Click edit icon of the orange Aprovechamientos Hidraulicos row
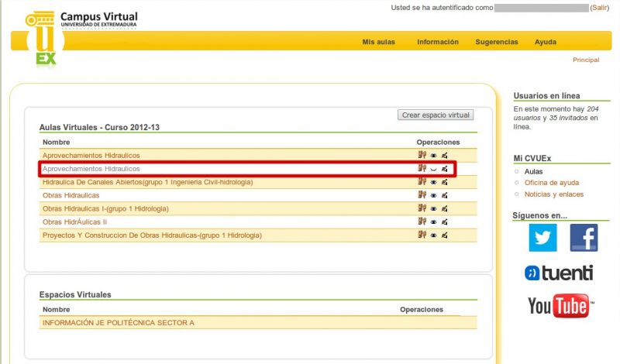Image resolution: width=620 pixels, height=364 pixels. click(x=444, y=156)
